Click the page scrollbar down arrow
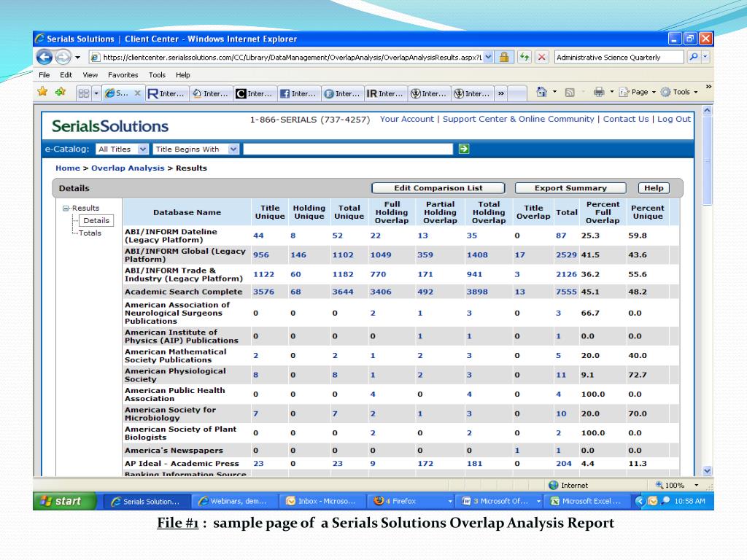Image resolution: width=747 pixels, height=560 pixels. click(x=708, y=470)
